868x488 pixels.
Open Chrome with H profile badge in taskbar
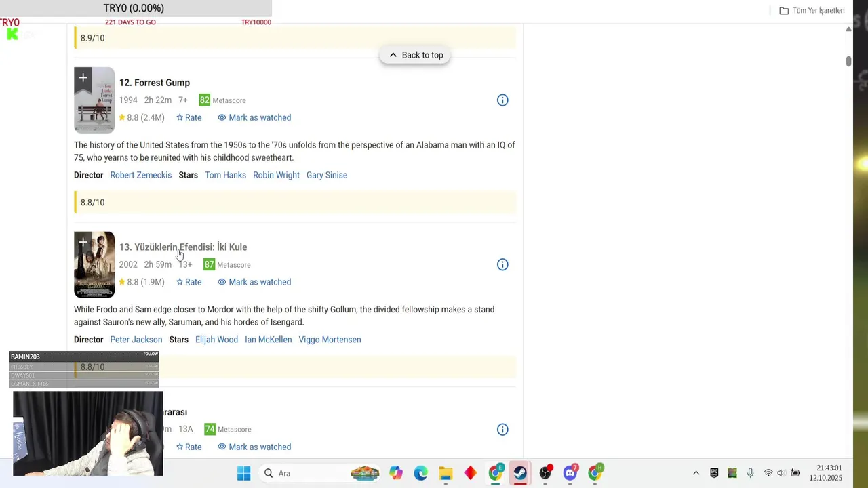(595, 473)
